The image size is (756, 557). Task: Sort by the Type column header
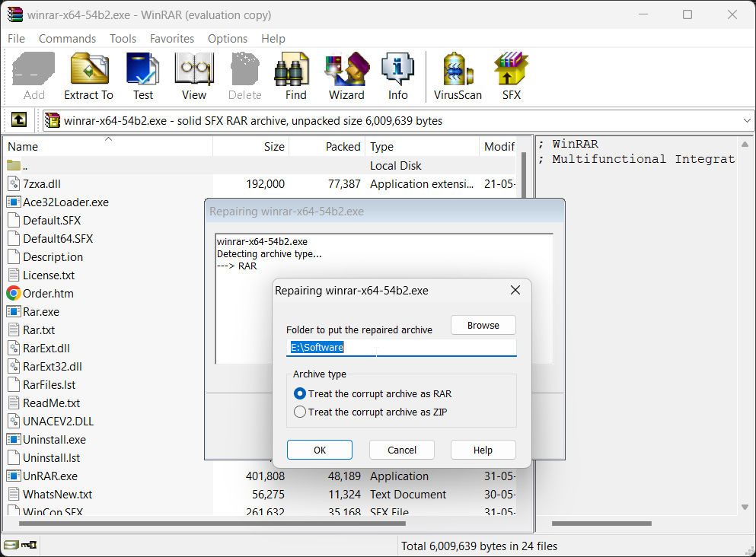coord(423,146)
